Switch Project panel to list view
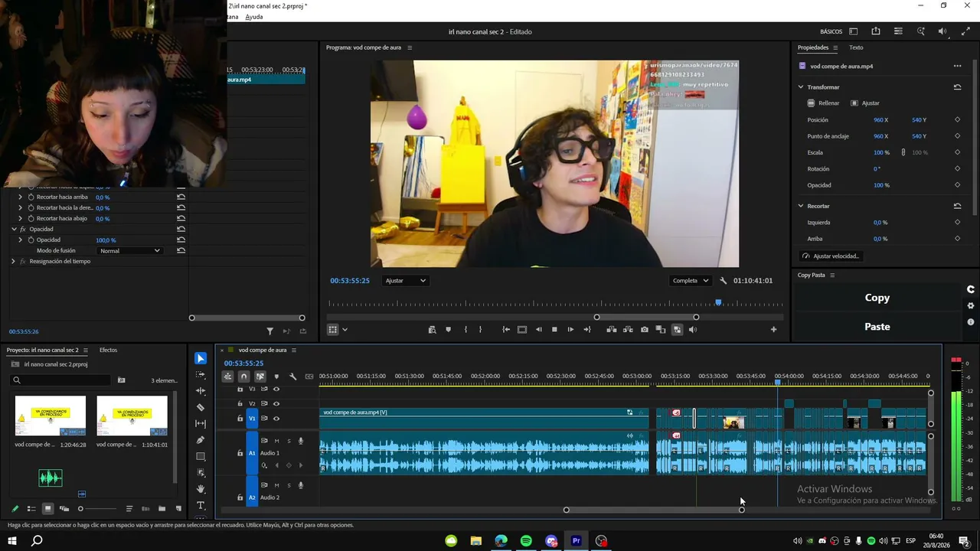 tap(31, 509)
